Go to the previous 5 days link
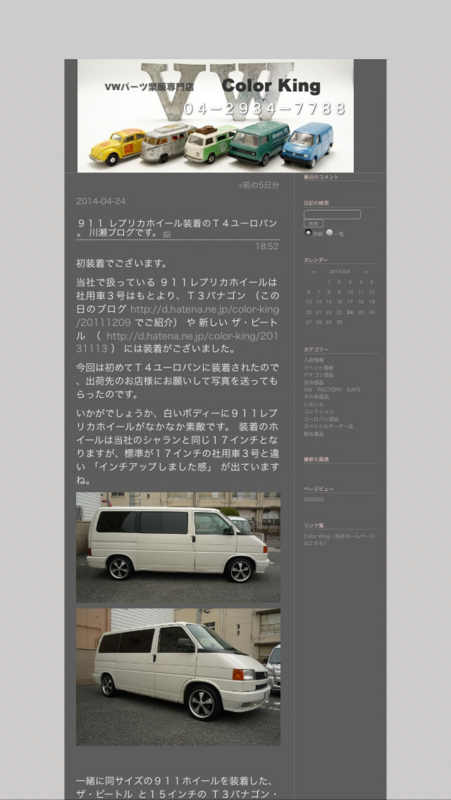The height and width of the screenshot is (800, 451). [259, 186]
